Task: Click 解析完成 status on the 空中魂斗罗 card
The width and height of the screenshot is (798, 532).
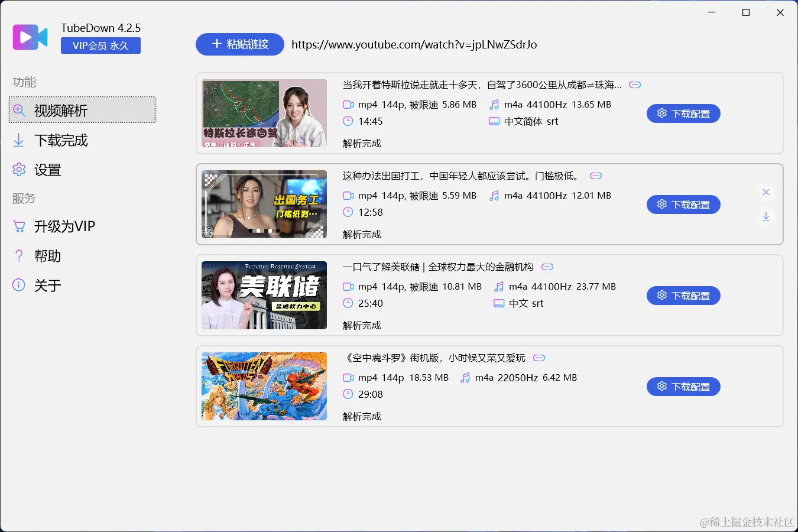Action: click(362, 417)
